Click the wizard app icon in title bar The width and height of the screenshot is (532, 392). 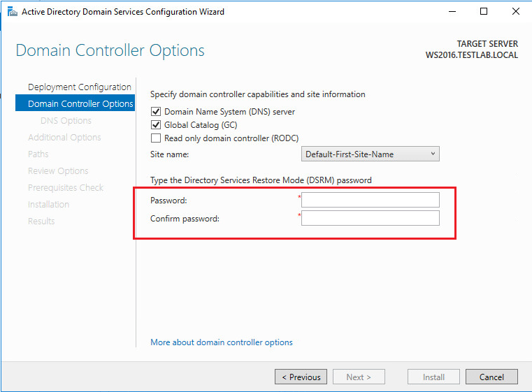[11, 12]
